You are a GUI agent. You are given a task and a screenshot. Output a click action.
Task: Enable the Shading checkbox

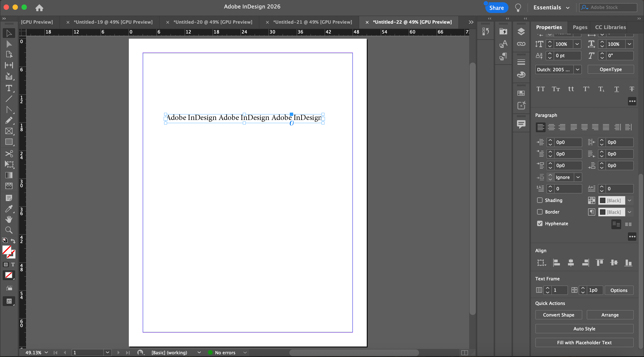pos(540,200)
